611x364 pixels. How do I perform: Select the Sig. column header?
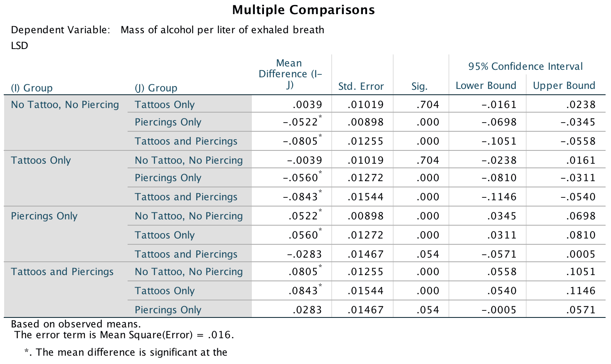coord(419,86)
